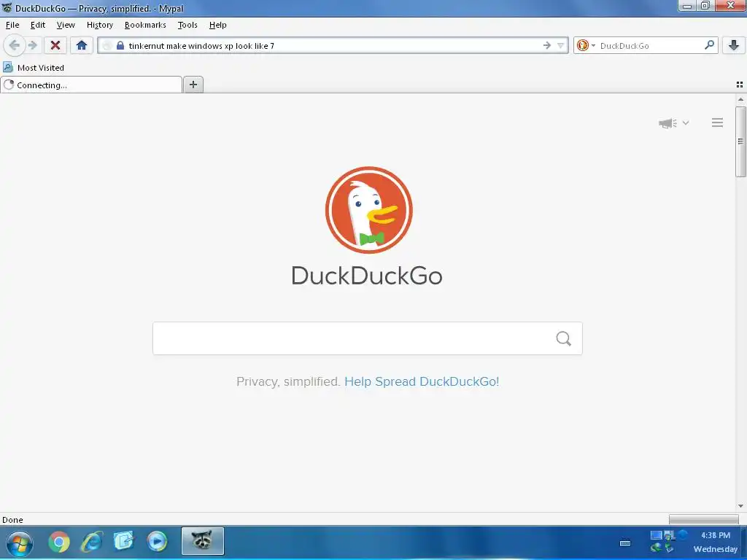Open the View menu
The width and height of the screenshot is (747, 560).
coord(66,26)
